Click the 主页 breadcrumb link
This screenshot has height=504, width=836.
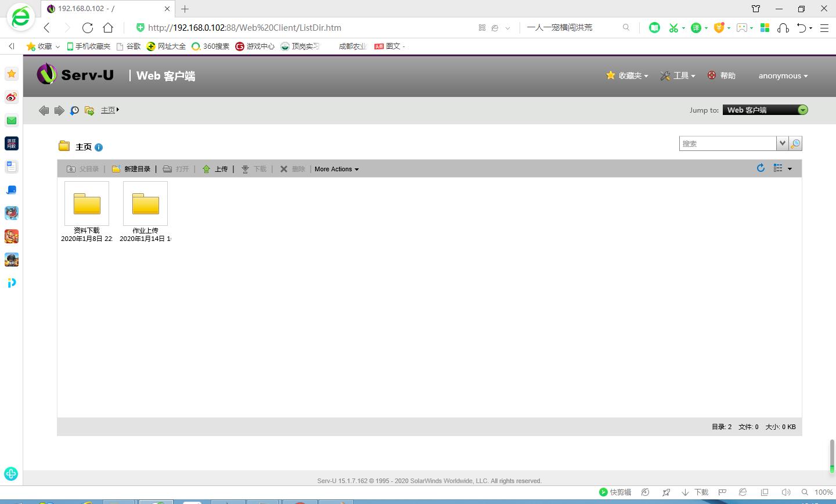(108, 110)
